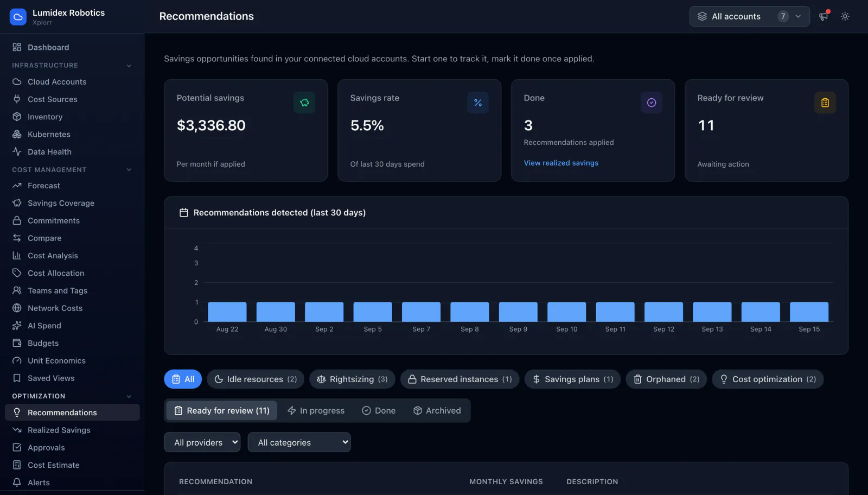Image resolution: width=868 pixels, height=495 pixels.
Task: Open Forecast under Cost Management
Action: [72, 186]
